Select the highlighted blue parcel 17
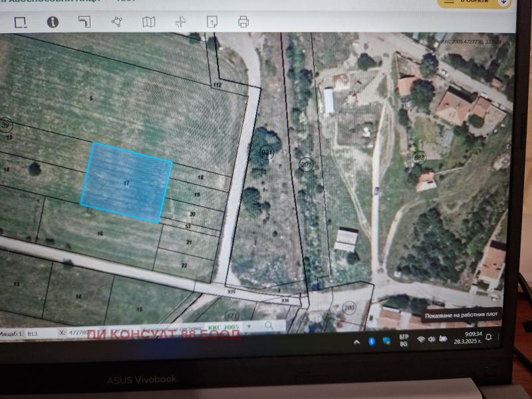 [x=126, y=182]
